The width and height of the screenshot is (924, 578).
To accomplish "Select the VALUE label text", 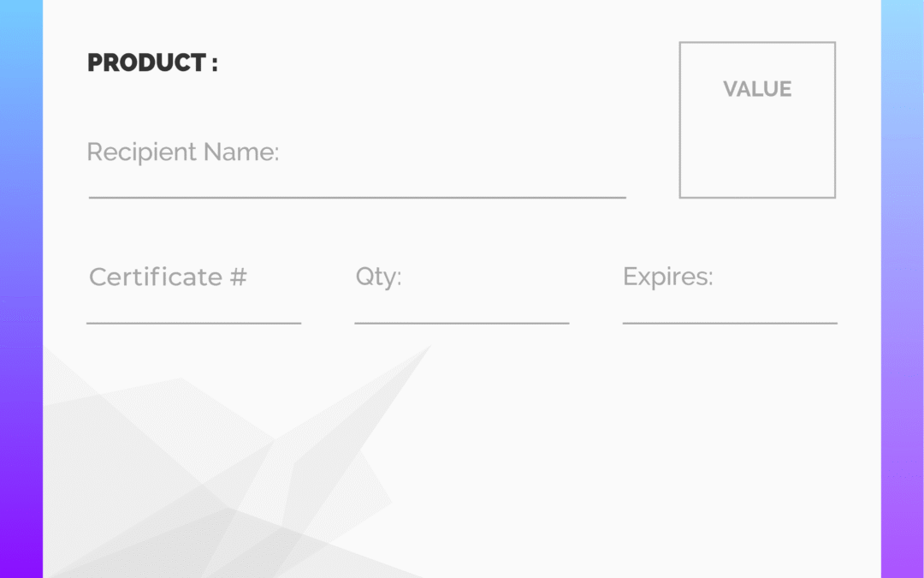I will (757, 89).
